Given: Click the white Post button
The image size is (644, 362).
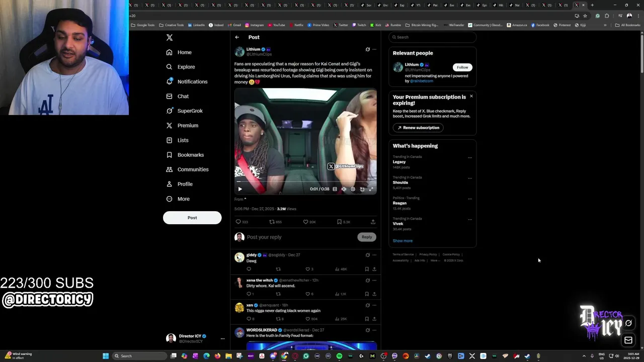Looking at the screenshot, I should pyautogui.click(x=192, y=218).
